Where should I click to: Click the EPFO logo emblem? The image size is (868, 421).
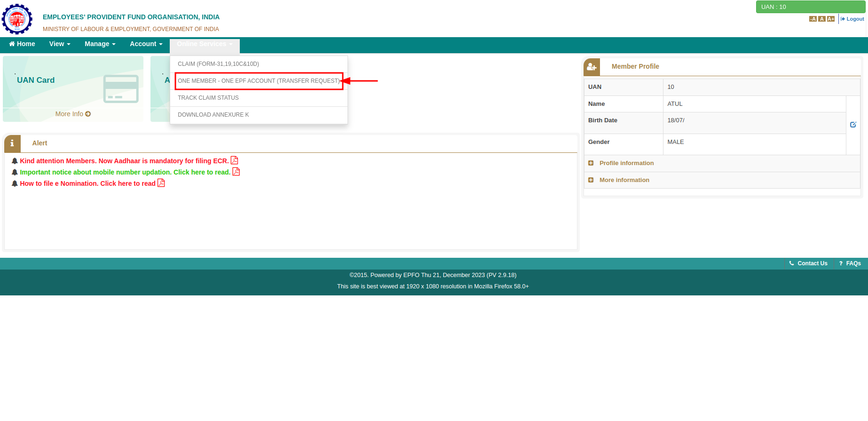[x=17, y=19]
